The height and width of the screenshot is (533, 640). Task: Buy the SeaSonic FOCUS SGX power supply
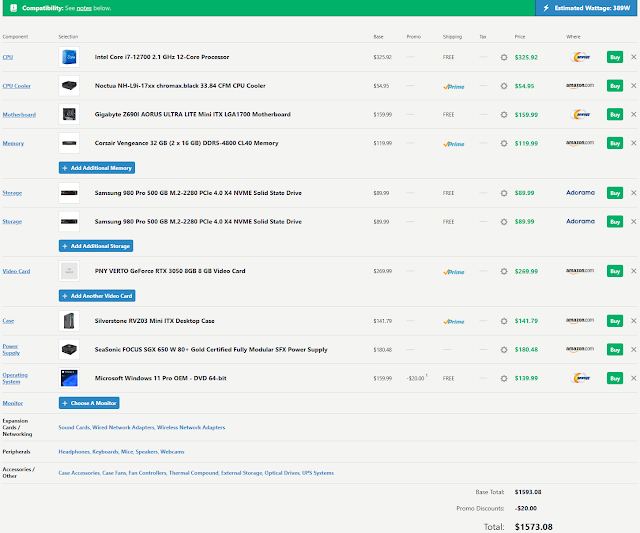pyautogui.click(x=615, y=349)
